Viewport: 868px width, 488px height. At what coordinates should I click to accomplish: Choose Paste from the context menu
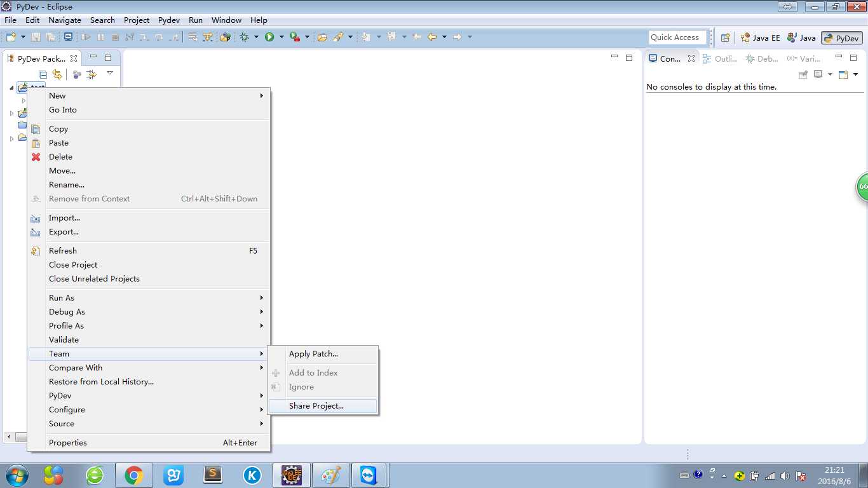149,143
